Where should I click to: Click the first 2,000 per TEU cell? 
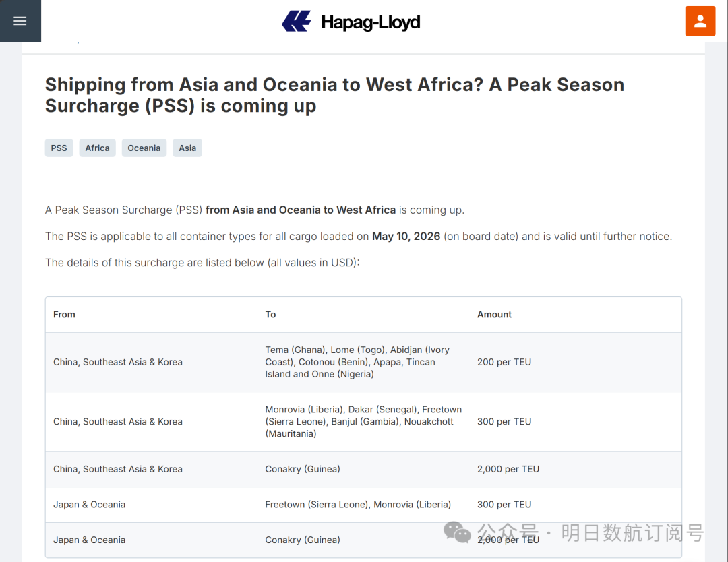click(x=508, y=469)
